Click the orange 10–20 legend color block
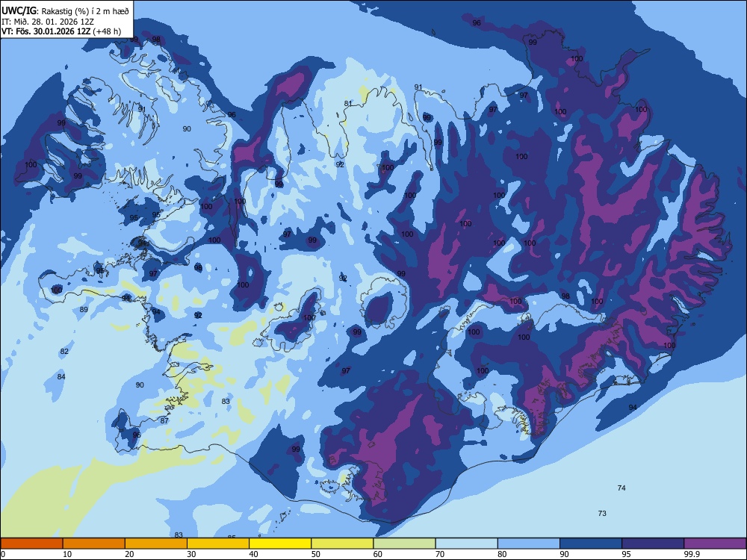The height and width of the screenshot is (560, 747). [94, 544]
